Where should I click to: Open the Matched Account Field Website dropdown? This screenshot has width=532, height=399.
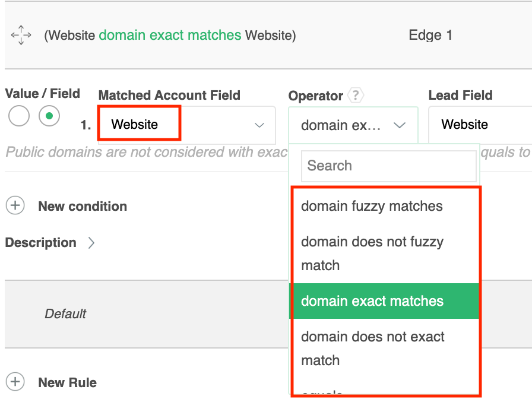186,125
